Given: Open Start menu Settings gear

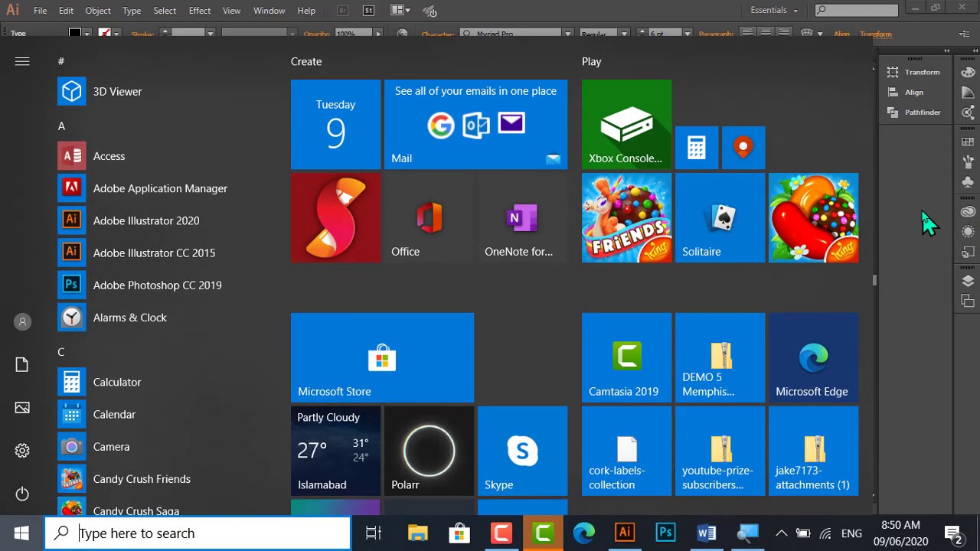Looking at the screenshot, I should click(22, 451).
